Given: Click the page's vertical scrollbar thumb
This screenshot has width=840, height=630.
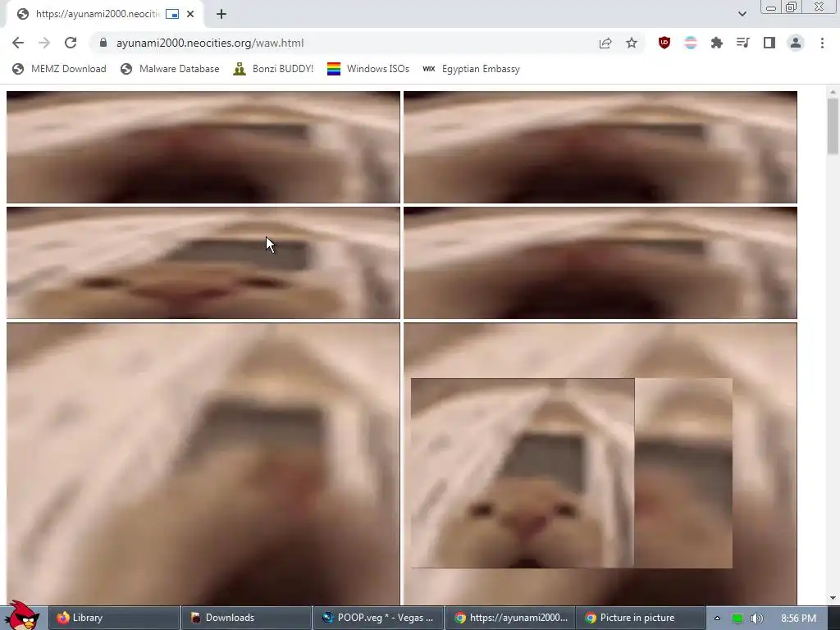Looking at the screenshot, I should click(x=833, y=126).
